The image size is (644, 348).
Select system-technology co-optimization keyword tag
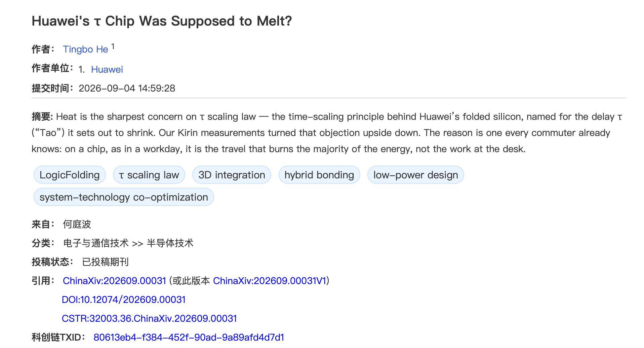pyautogui.click(x=124, y=197)
